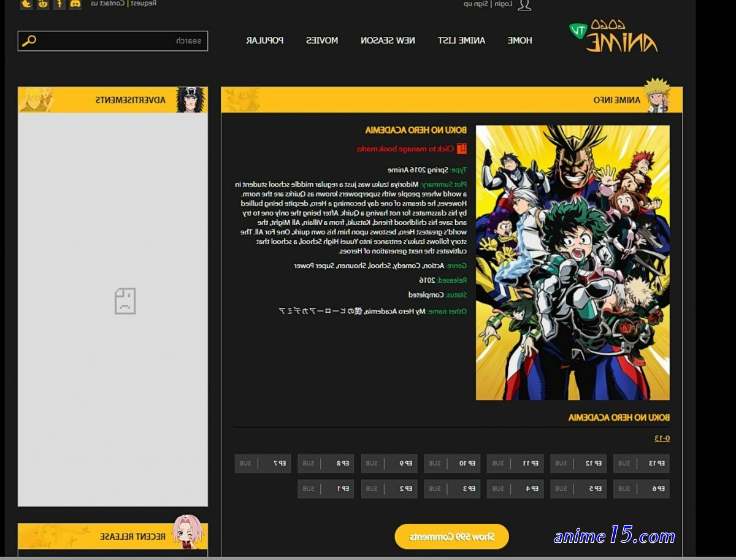Click the chibi character beside Anime Info
736x560 pixels.
(657, 95)
